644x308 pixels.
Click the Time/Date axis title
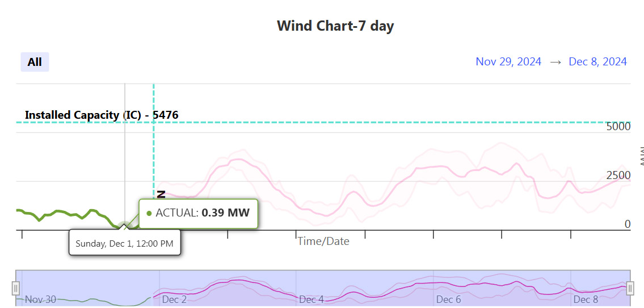[323, 241]
